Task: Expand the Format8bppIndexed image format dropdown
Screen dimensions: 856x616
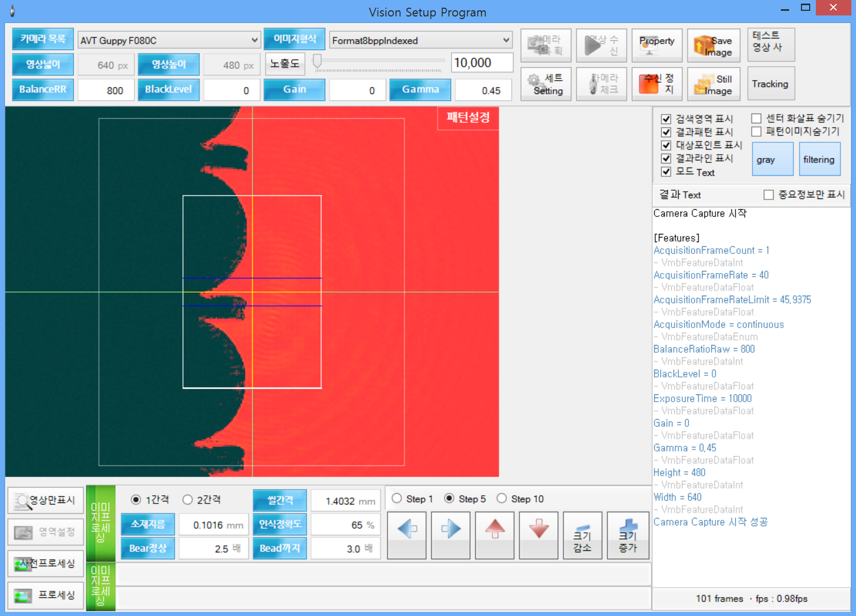Action: (x=420, y=41)
